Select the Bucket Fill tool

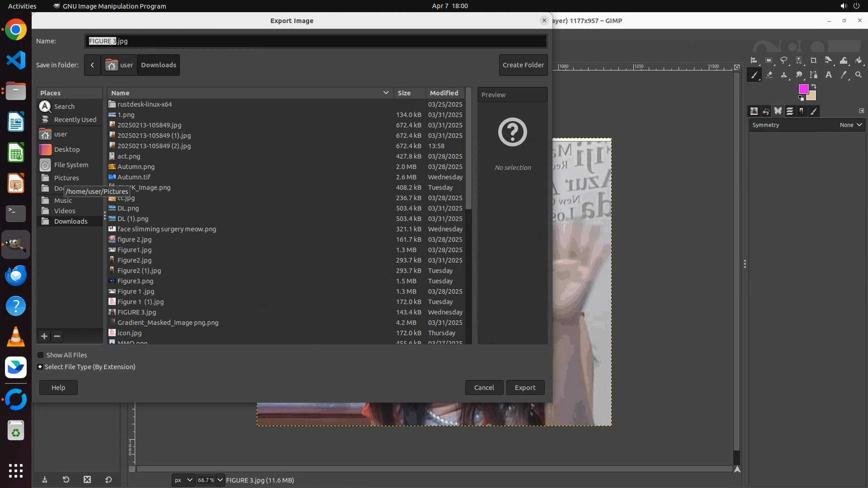pos(859,60)
